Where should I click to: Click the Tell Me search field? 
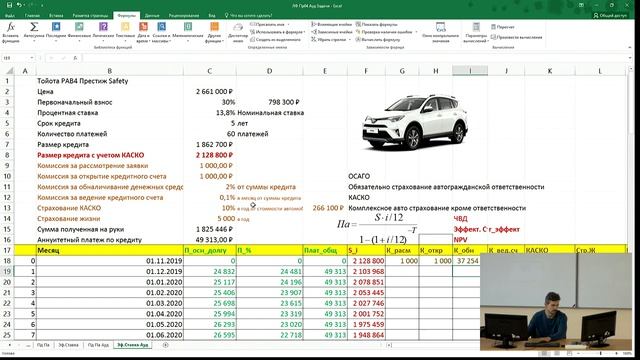click(249, 16)
